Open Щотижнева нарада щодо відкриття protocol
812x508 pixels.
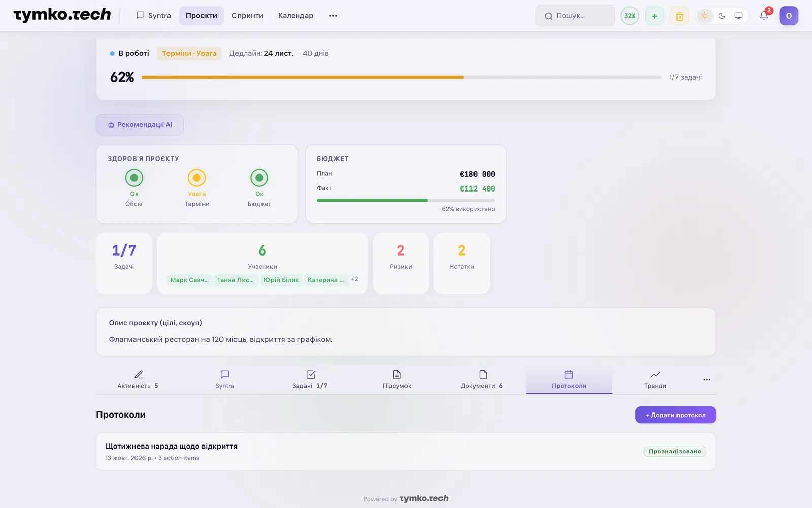coord(406,452)
